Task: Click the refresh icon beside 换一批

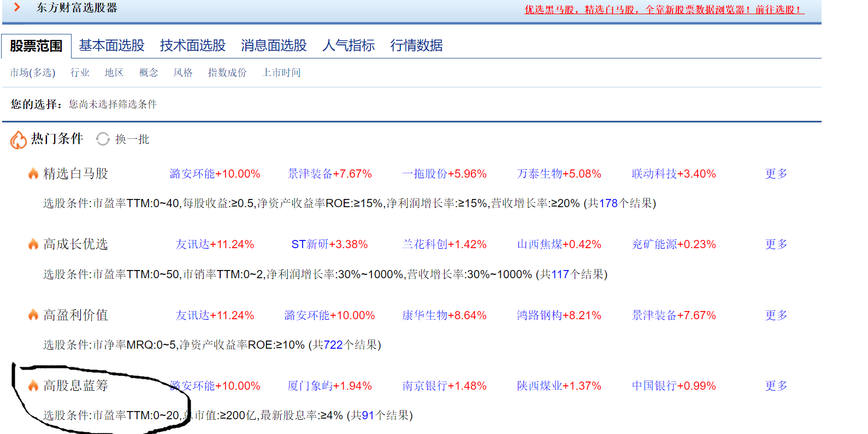Action: pyautogui.click(x=103, y=139)
